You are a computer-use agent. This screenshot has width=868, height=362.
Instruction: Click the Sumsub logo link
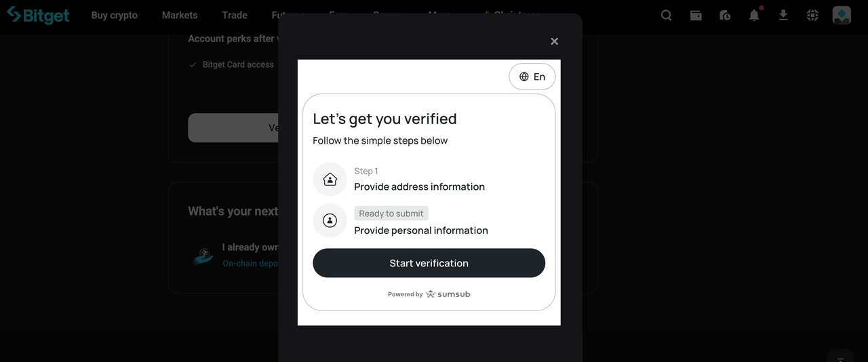448,294
